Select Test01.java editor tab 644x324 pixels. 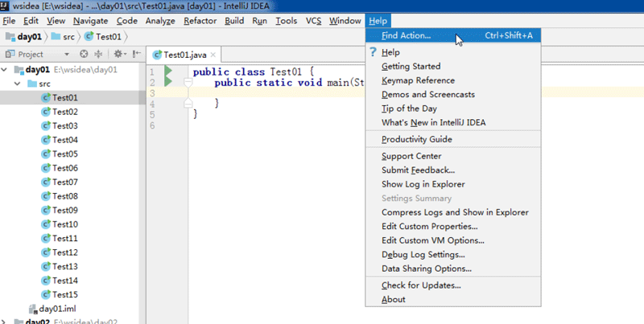pos(184,55)
